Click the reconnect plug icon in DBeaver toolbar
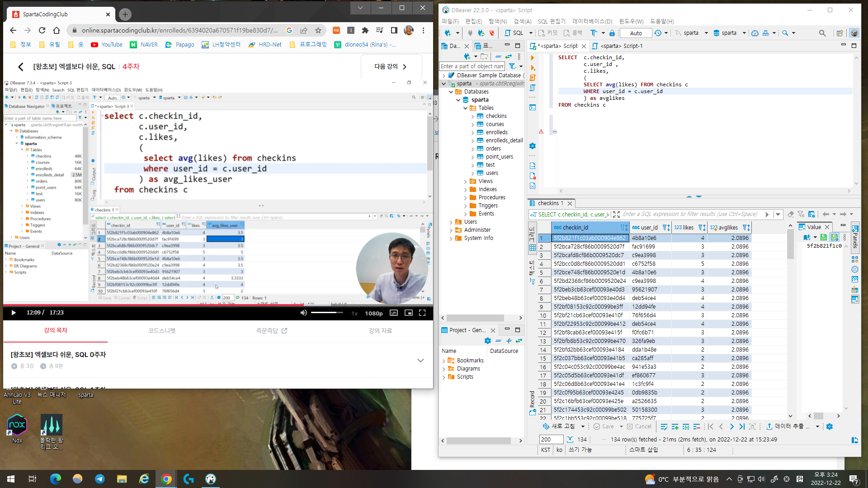This screenshot has width=868, height=488. click(481, 33)
